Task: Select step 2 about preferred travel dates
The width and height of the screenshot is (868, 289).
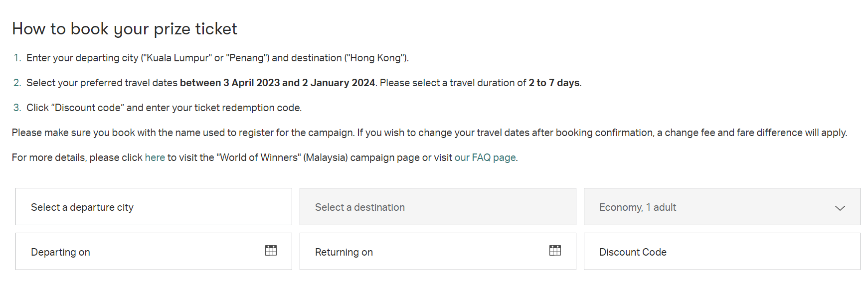Action: pos(304,83)
